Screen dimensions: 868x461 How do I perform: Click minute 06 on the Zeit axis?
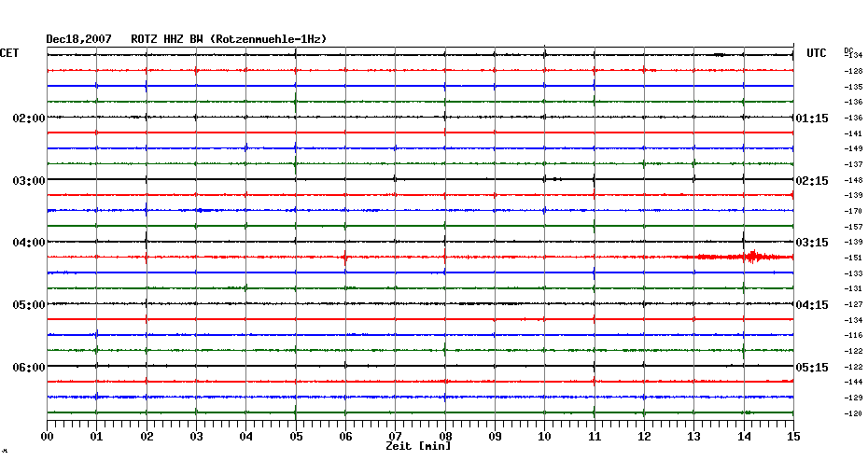pos(345,436)
